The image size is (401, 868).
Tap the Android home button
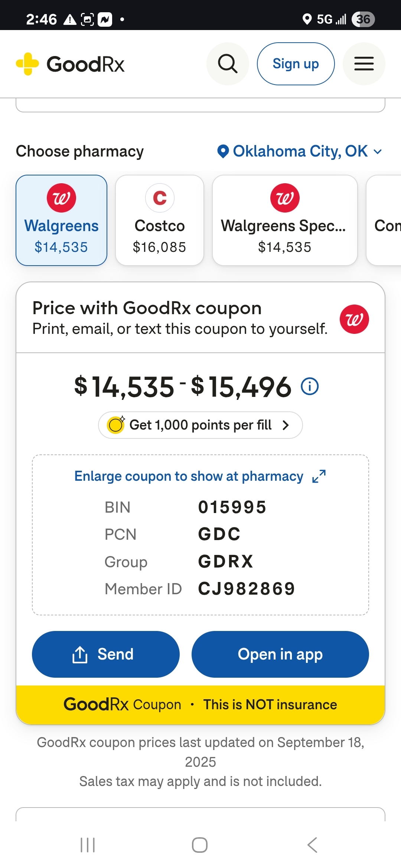coord(200,845)
